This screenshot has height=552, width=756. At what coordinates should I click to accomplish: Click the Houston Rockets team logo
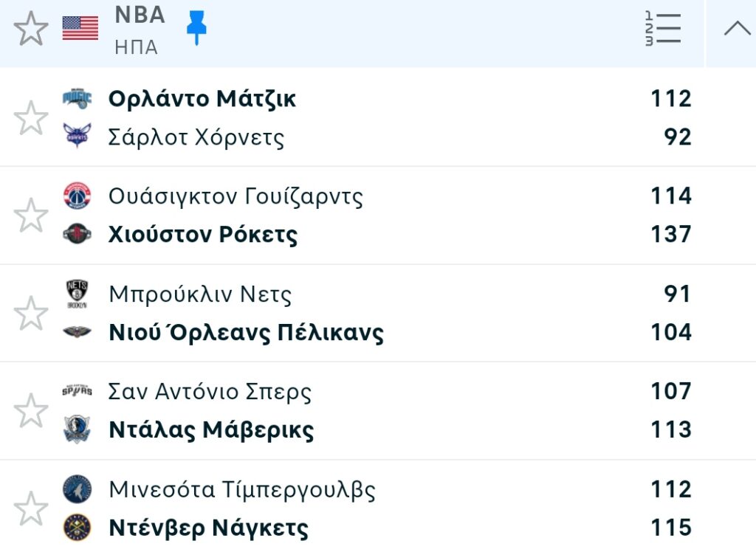(77, 234)
